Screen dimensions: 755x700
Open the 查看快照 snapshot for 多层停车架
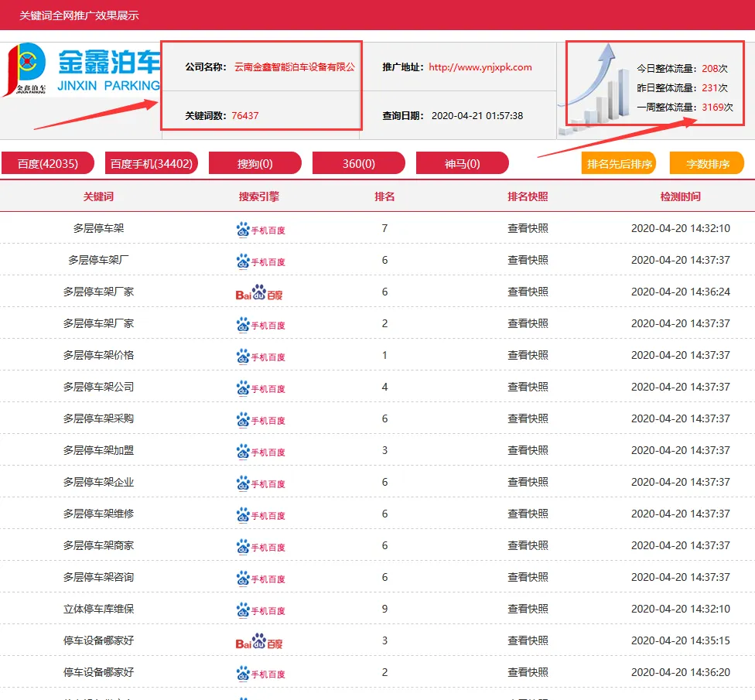pos(528,227)
